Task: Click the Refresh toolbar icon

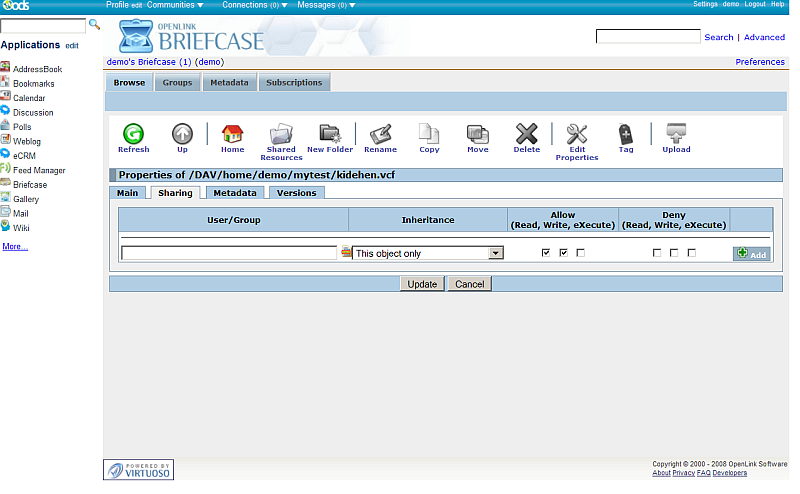Action: click(133, 134)
